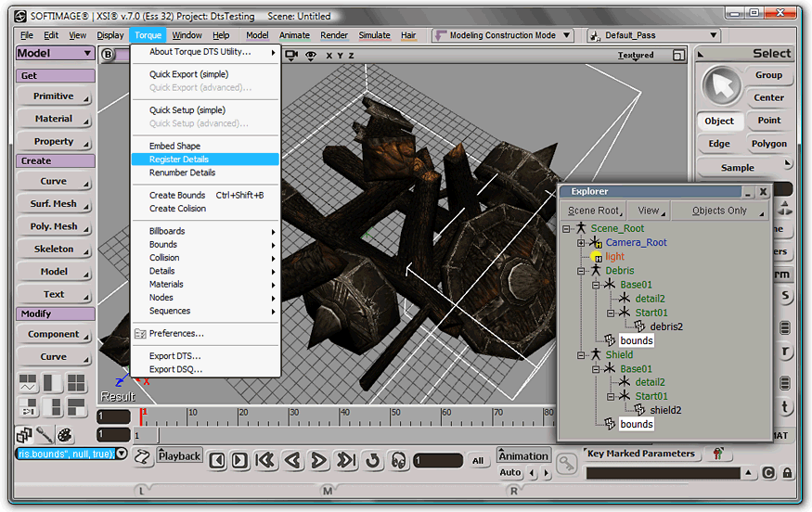Click the key icon in animation panel

click(566, 464)
